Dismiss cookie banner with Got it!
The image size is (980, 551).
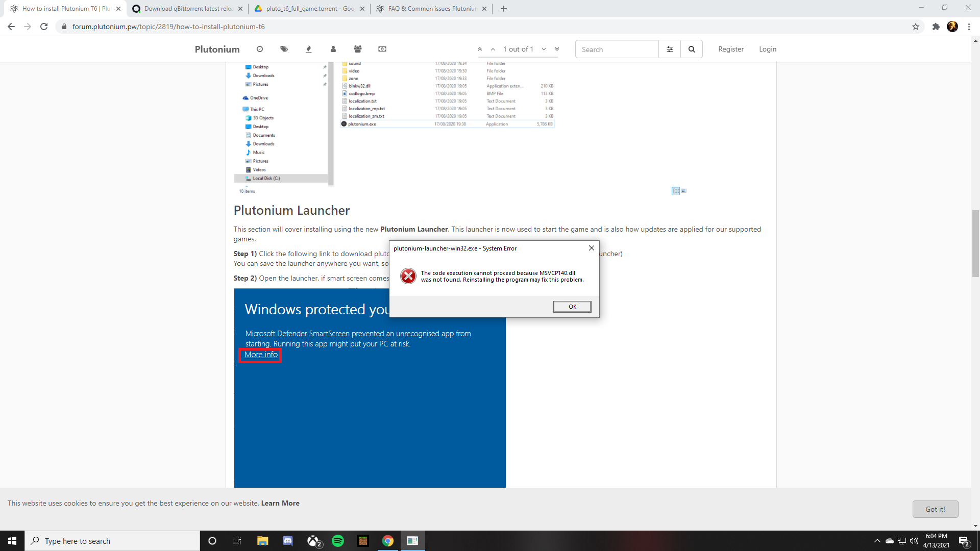pos(935,509)
